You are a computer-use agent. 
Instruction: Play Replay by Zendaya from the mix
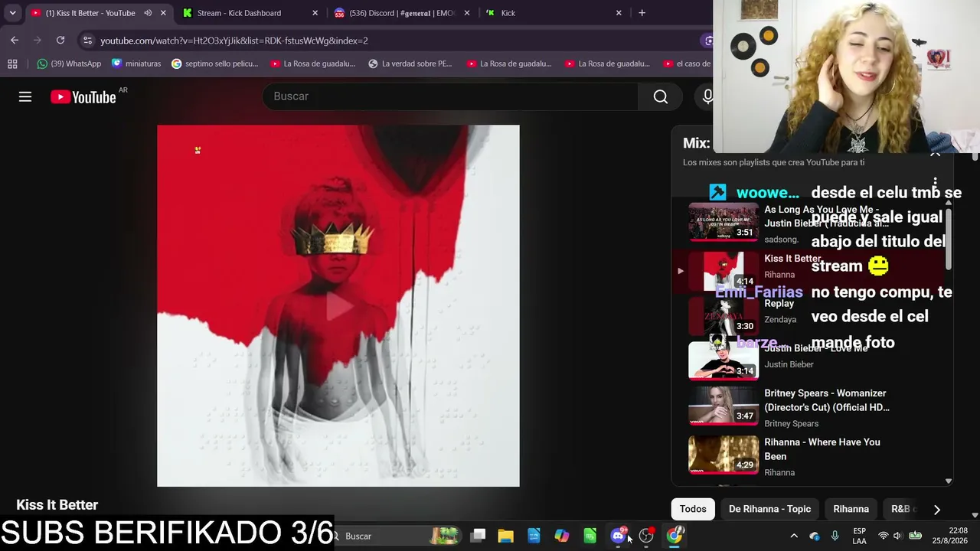click(x=812, y=316)
